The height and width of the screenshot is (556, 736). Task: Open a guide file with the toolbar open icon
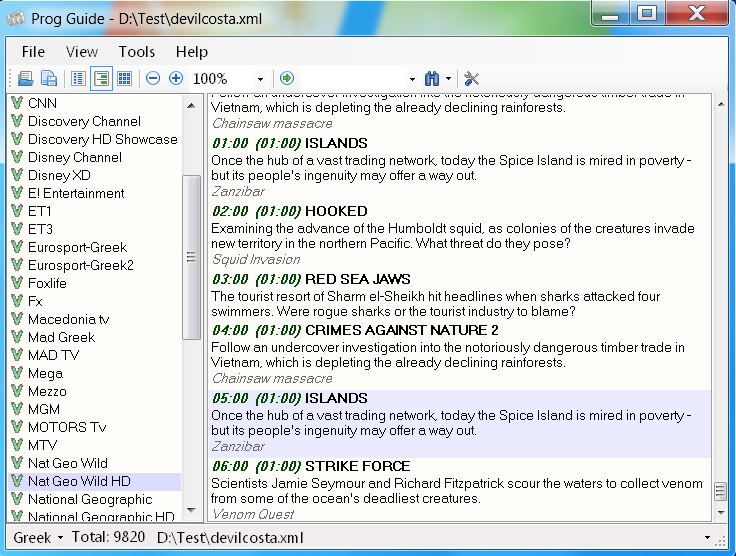[25, 78]
